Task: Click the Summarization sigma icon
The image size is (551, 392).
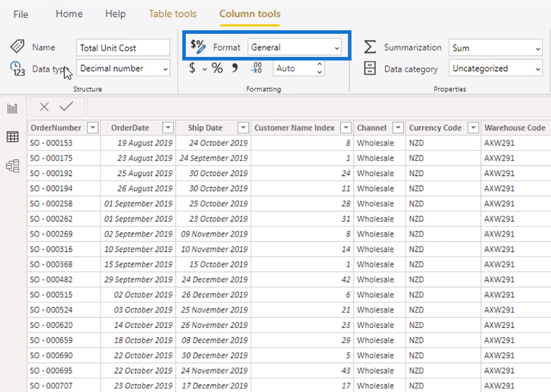Action: (x=370, y=47)
